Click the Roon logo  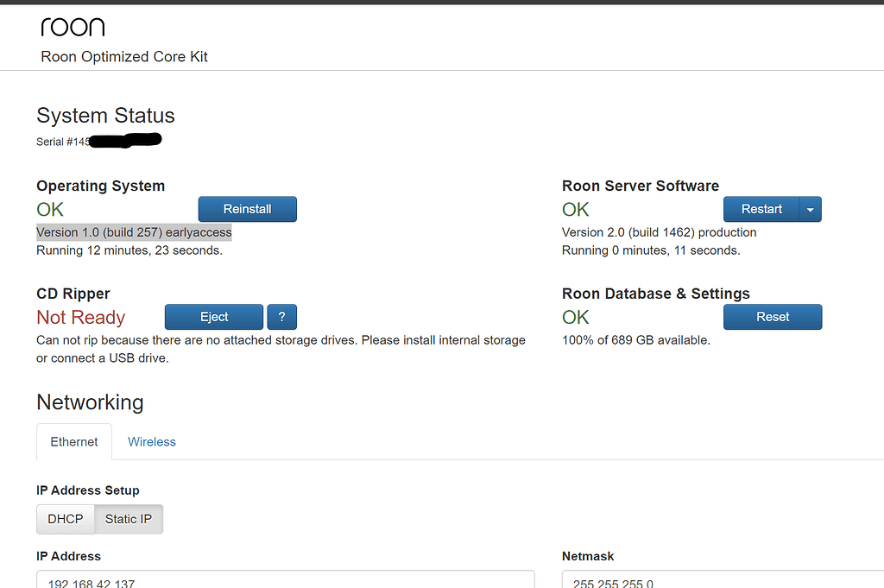point(73,26)
